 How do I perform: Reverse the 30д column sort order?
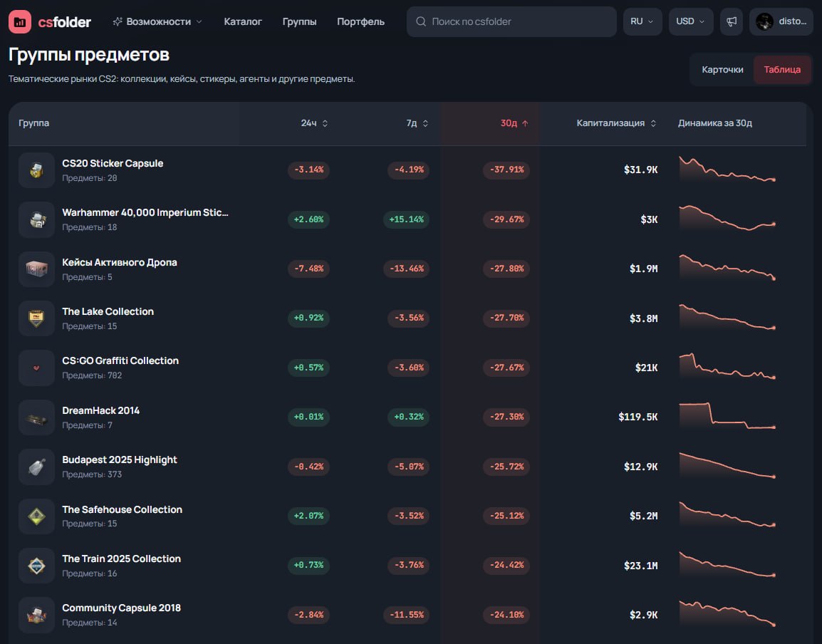click(514, 123)
